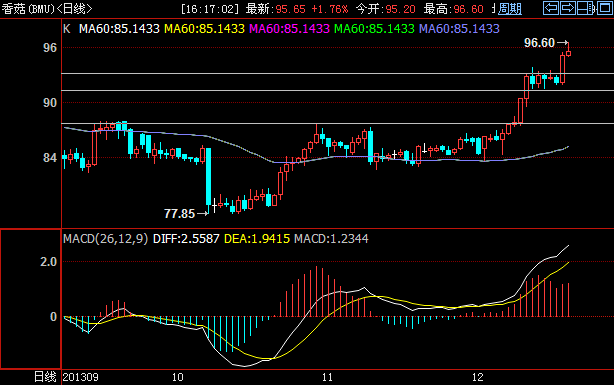Click the 香菇(BMU)<日线> chart title
The width and height of the screenshot is (614, 385).
47,9
